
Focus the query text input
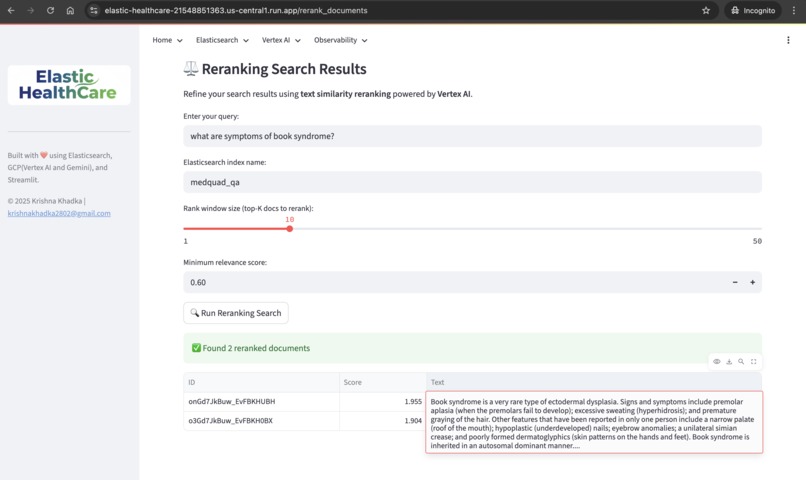click(472, 136)
